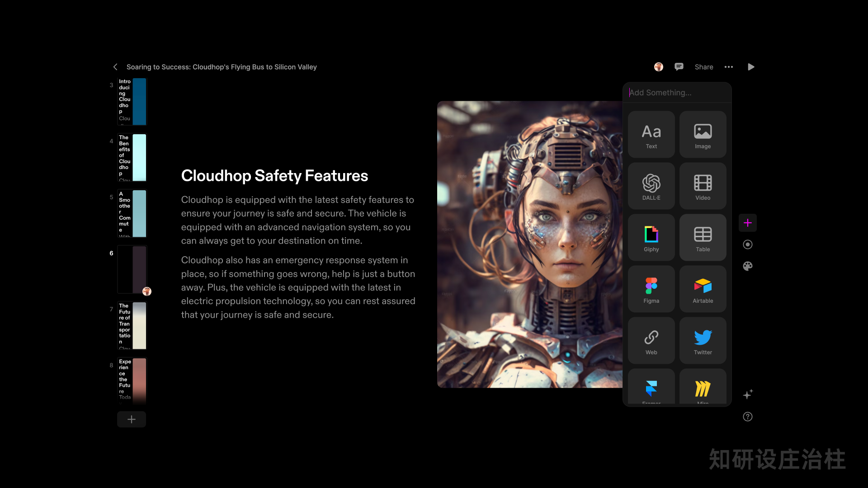The height and width of the screenshot is (488, 868).
Task: Add an Airtable embed
Action: pos(703,289)
